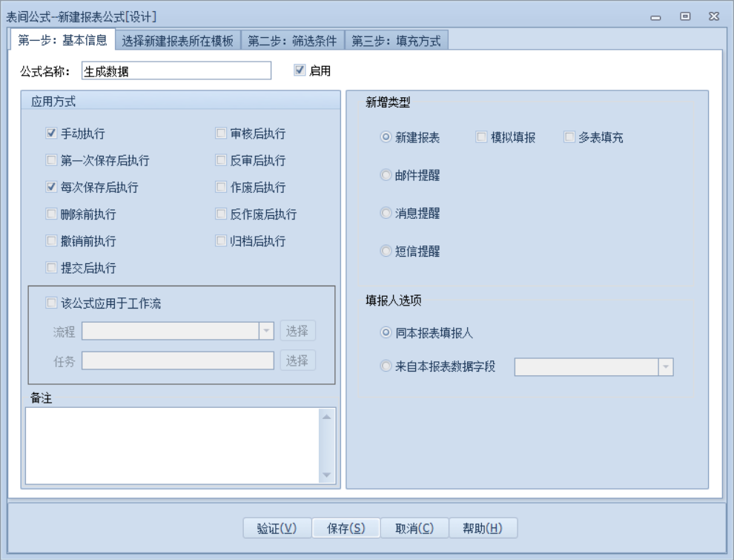The image size is (734, 560).
Task: Select 来自本报表数据字段 radio option
Action: [386, 366]
